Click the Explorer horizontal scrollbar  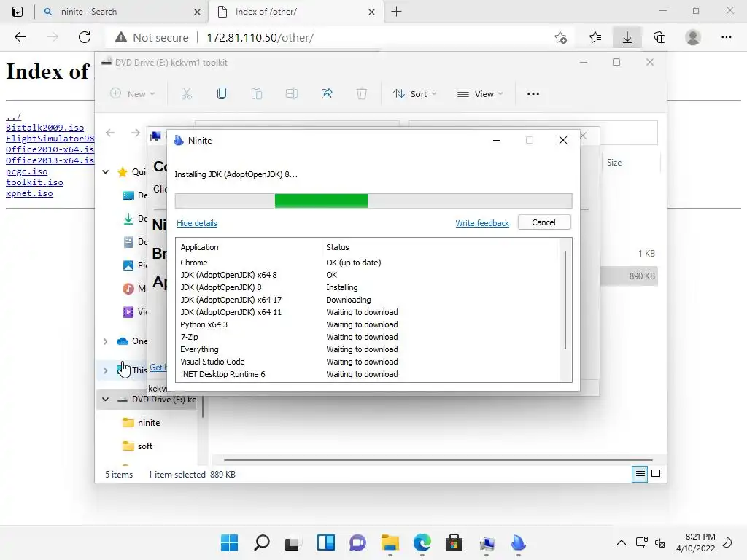[x=438, y=460]
